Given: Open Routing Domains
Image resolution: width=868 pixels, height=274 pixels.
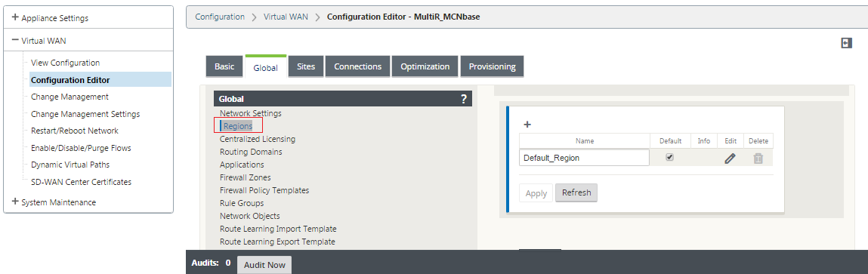Looking at the screenshot, I should tap(251, 152).
